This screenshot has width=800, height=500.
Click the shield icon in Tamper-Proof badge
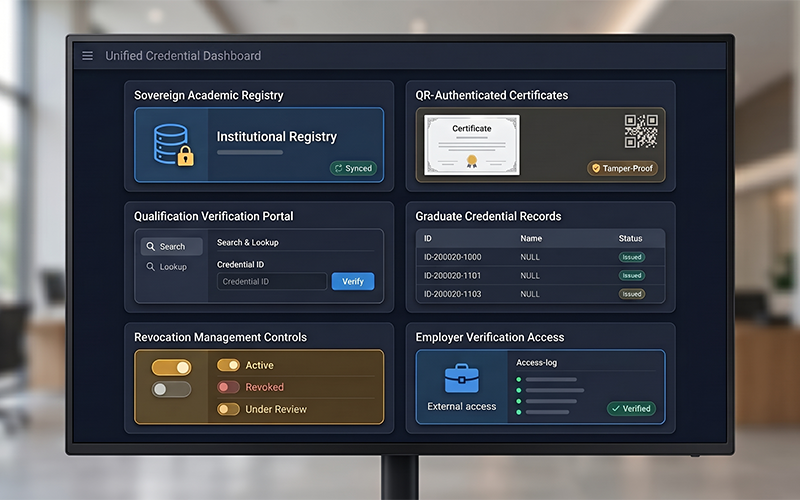click(596, 168)
